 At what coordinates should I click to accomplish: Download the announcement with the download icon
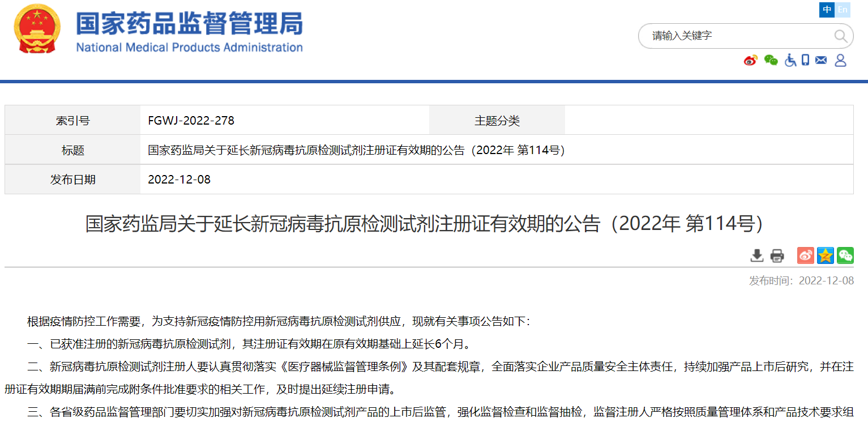pos(757,255)
